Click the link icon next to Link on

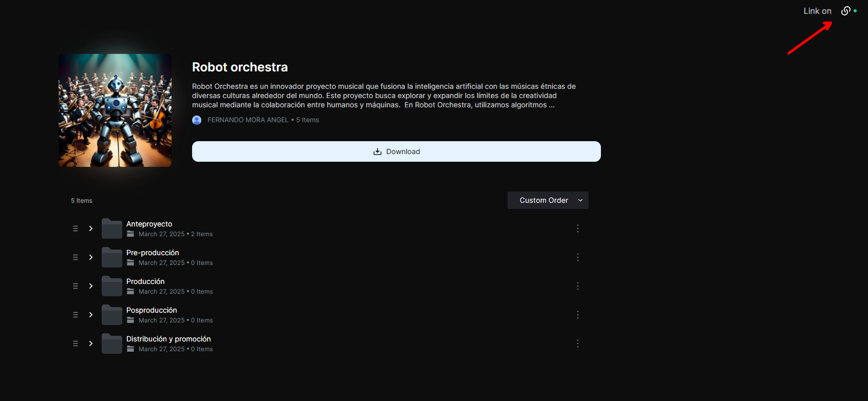845,11
